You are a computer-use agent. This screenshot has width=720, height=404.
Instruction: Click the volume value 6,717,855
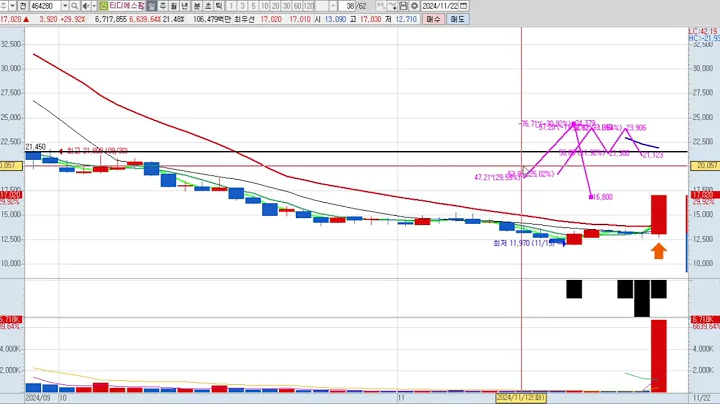click(x=111, y=19)
